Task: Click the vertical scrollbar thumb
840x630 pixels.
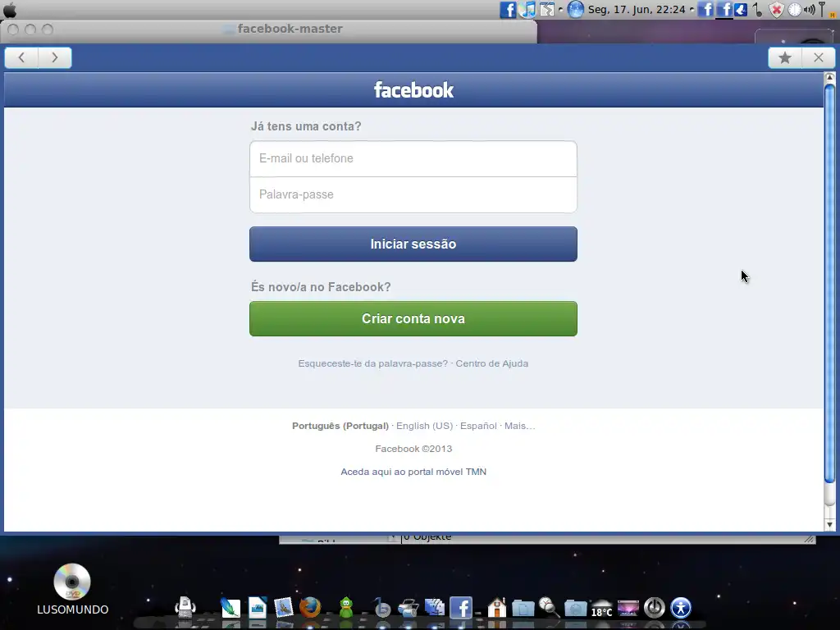Action: pos(829,284)
